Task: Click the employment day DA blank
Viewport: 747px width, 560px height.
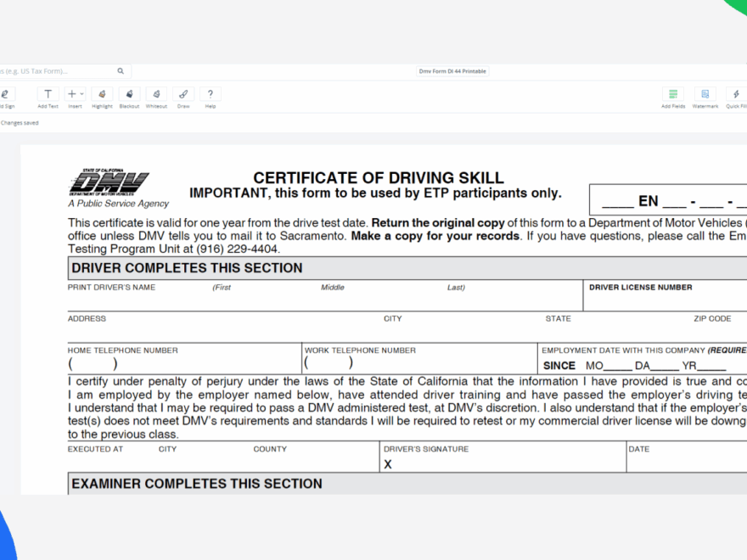Action: pos(665,366)
